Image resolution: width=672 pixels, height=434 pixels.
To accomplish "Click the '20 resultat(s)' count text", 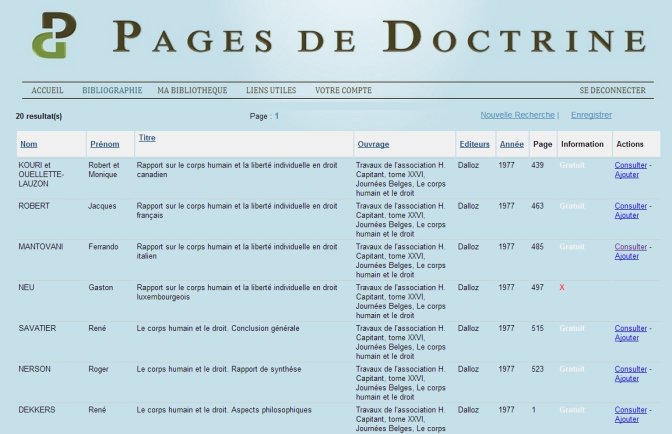I will click(39, 116).
